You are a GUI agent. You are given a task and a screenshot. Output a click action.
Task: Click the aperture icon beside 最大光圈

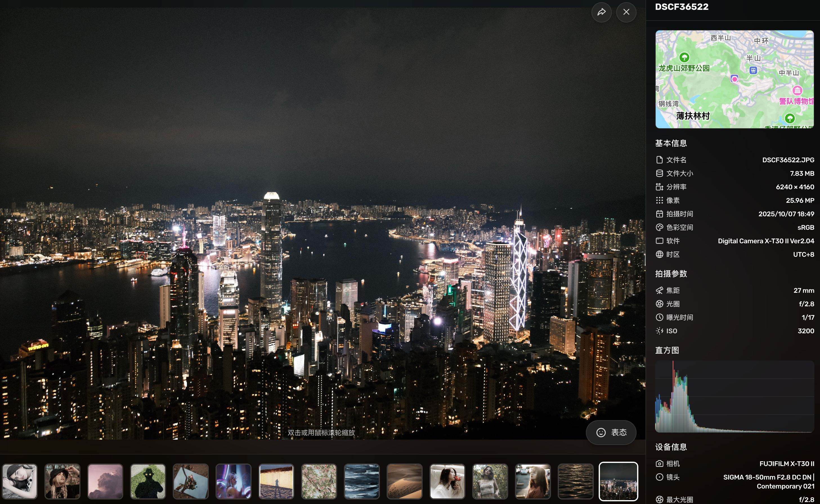tap(659, 500)
